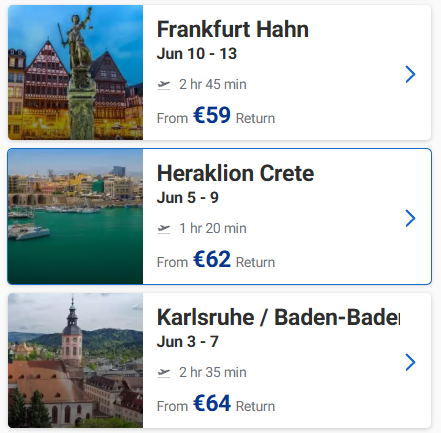Select the Jun 10 - 13 dates
The image size is (441, 433).
pos(197,54)
